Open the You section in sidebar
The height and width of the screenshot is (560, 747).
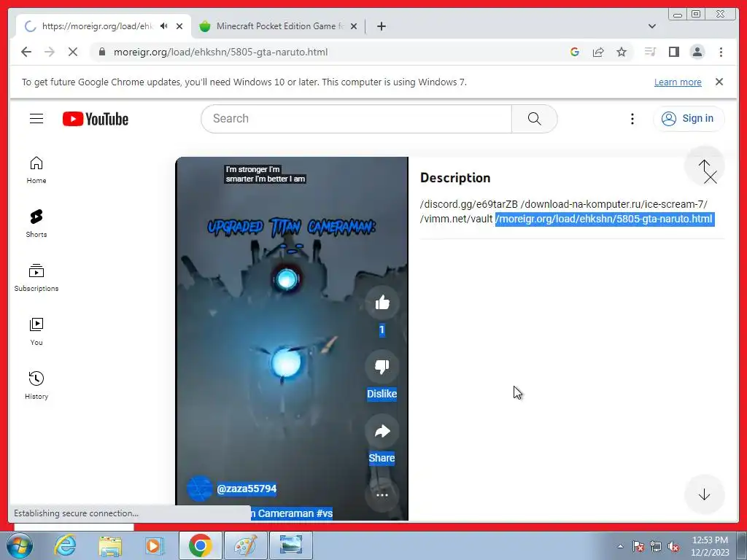coord(36,332)
